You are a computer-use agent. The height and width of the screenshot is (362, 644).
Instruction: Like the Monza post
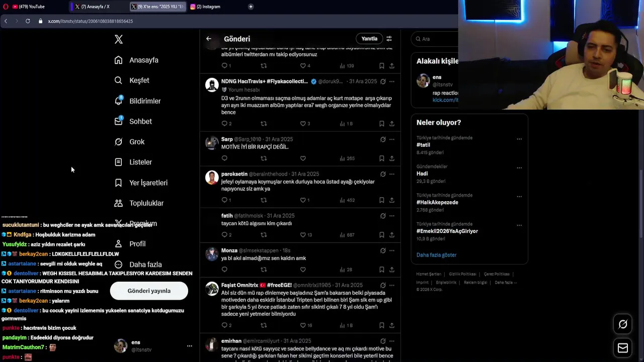click(x=303, y=269)
